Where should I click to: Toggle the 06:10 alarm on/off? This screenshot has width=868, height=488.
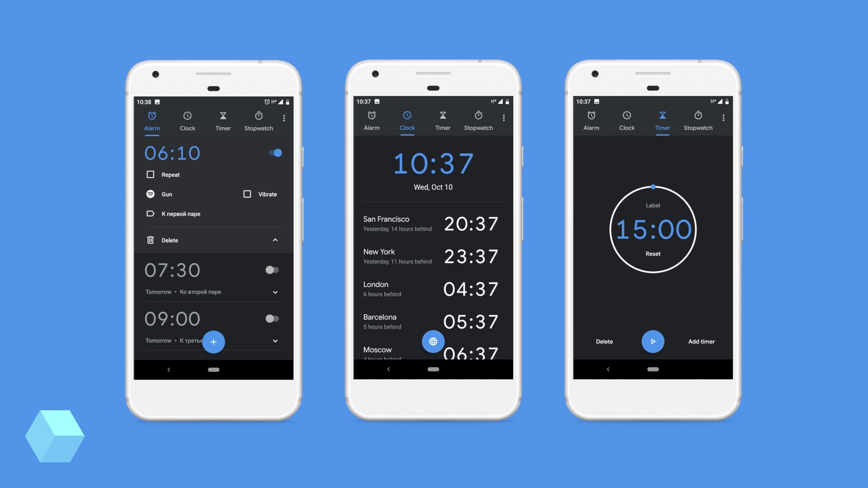pyautogui.click(x=275, y=153)
